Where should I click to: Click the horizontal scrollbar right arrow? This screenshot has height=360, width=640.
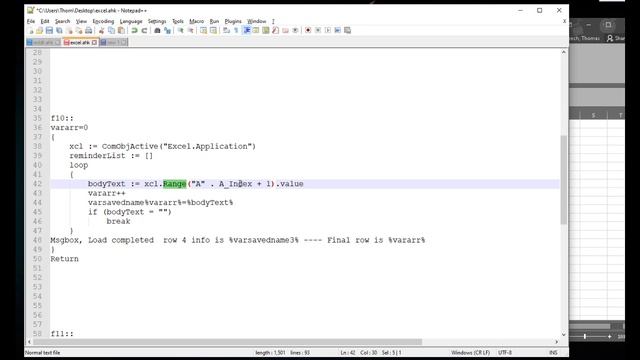click(x=557, y=342)
